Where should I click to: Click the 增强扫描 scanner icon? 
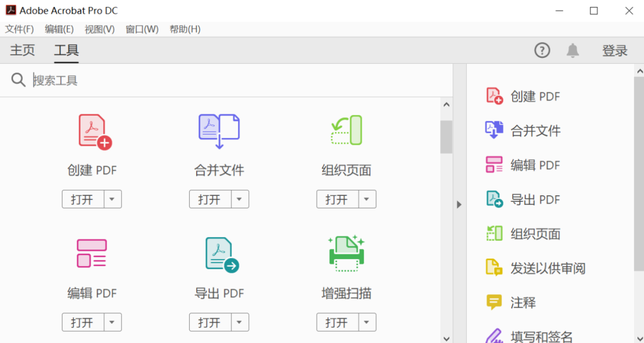[x=346, y=253]
